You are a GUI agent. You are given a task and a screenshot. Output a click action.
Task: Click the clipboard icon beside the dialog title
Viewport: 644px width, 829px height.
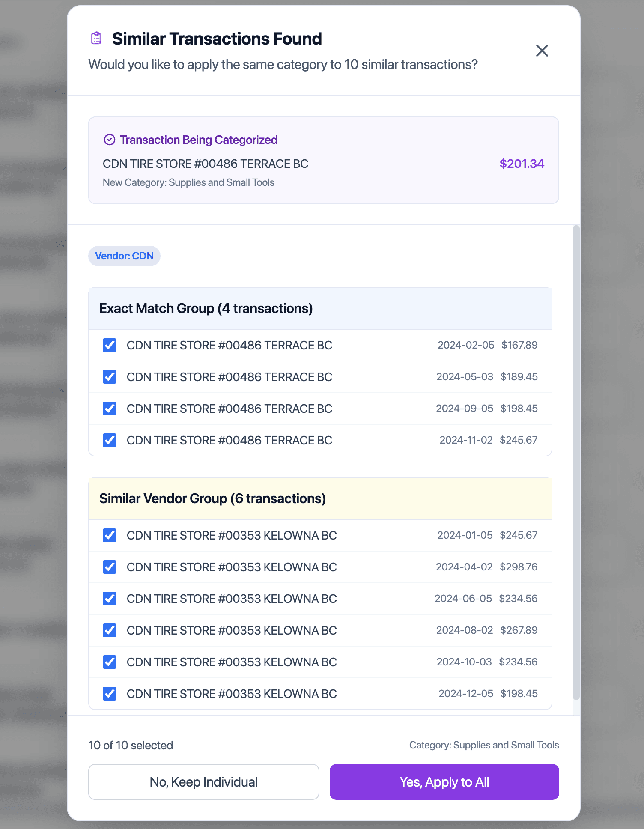click(96, 38)
